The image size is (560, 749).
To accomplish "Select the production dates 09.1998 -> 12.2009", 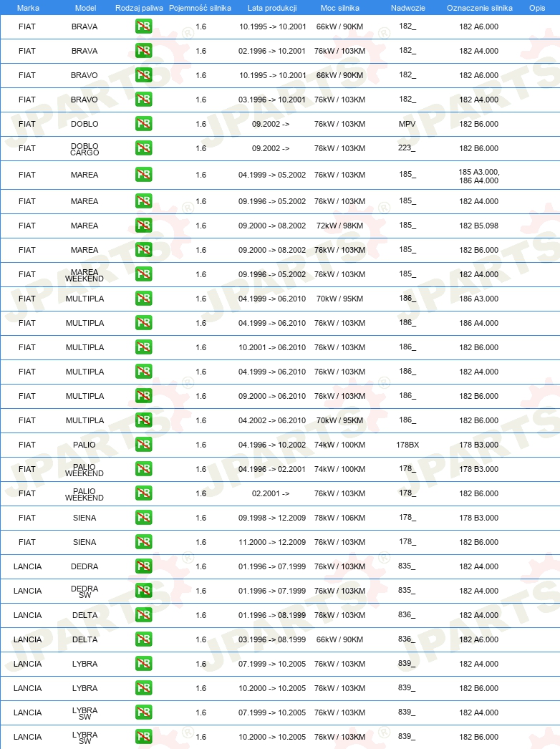I will click(x=272, y=518).
